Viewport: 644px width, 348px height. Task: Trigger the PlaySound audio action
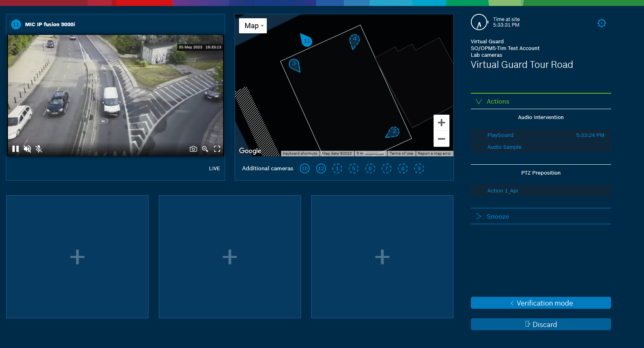500,135
